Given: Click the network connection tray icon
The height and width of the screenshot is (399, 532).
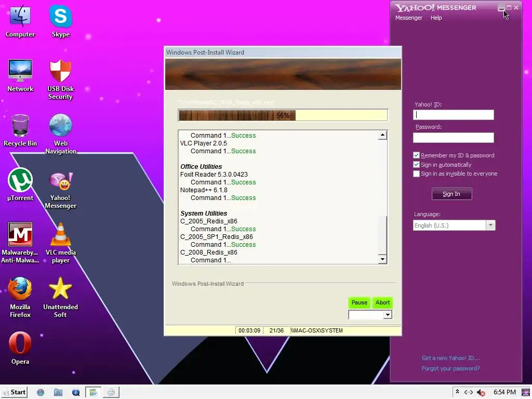Looking at the screenshot, I should [x=469, y=392].
